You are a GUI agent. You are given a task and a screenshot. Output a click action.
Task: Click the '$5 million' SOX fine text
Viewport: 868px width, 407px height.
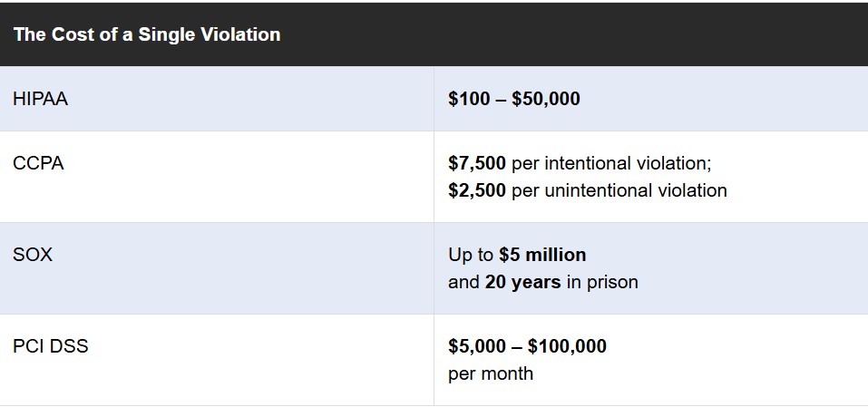(x=542, y=255)
